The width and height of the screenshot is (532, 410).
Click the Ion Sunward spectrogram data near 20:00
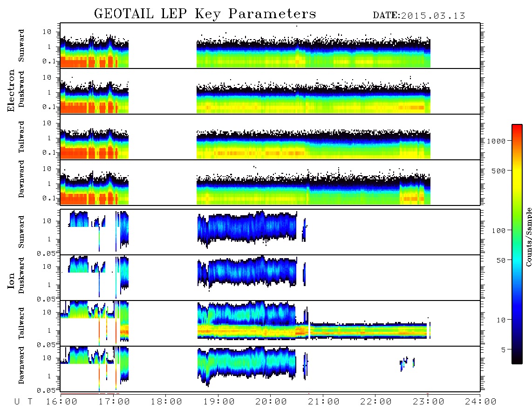coord(247,227)
